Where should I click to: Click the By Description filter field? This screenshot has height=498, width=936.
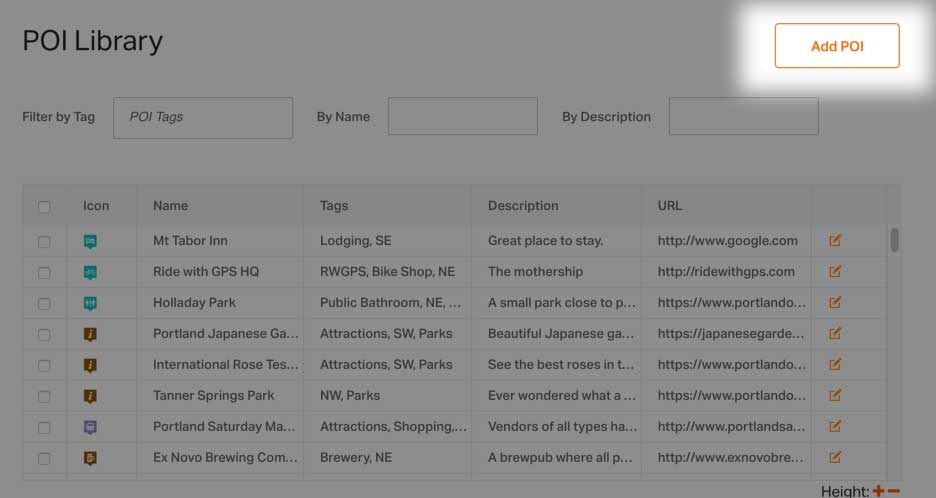(x=744, y=116)
